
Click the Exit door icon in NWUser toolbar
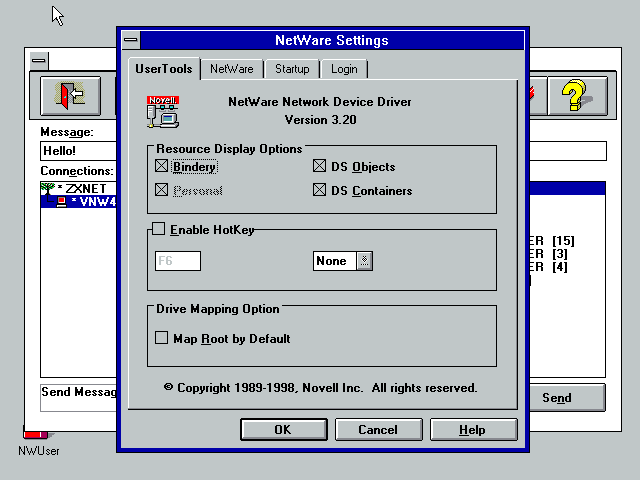[x=70, y=96]
